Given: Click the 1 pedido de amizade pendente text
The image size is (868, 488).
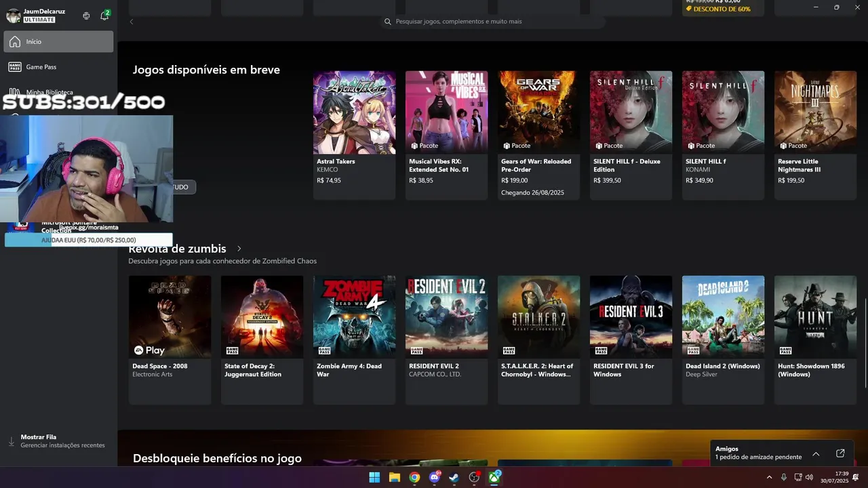Looking at the screenshot, I should tap(758, 457).
